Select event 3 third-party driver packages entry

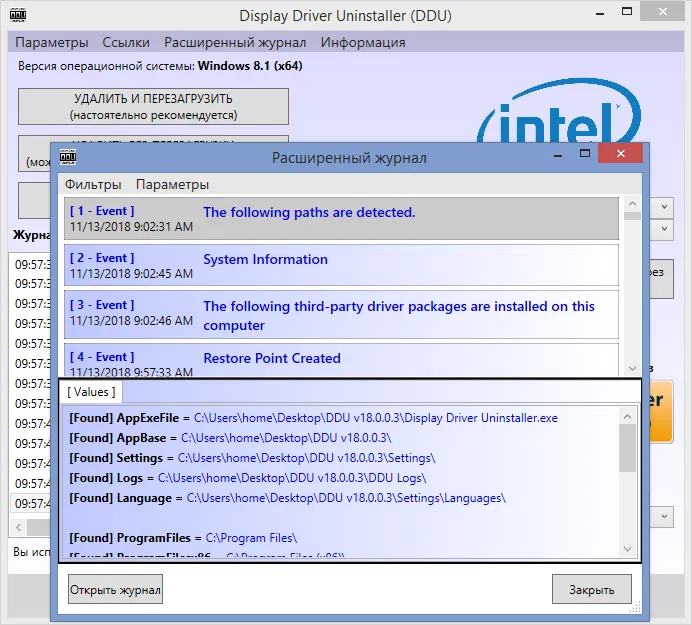[x=341, y=315]
